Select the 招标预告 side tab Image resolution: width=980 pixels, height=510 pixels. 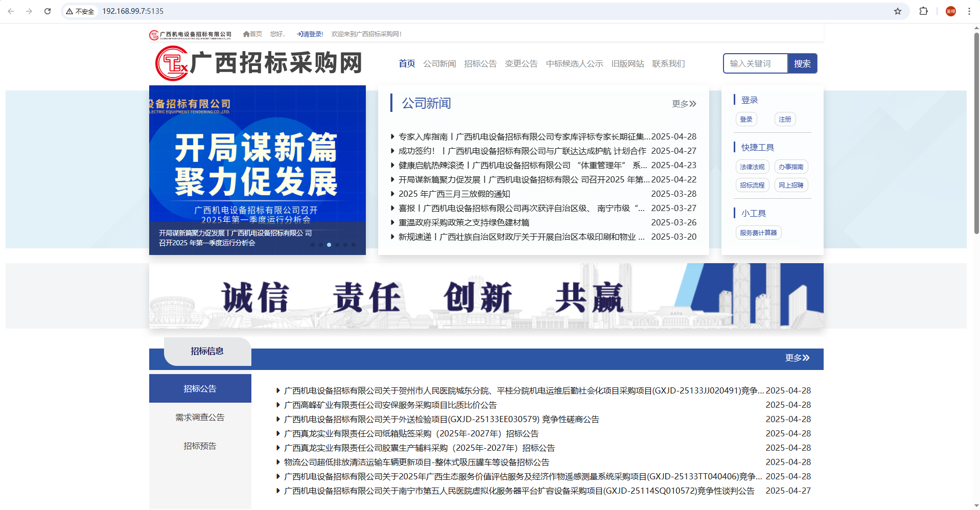200,446
